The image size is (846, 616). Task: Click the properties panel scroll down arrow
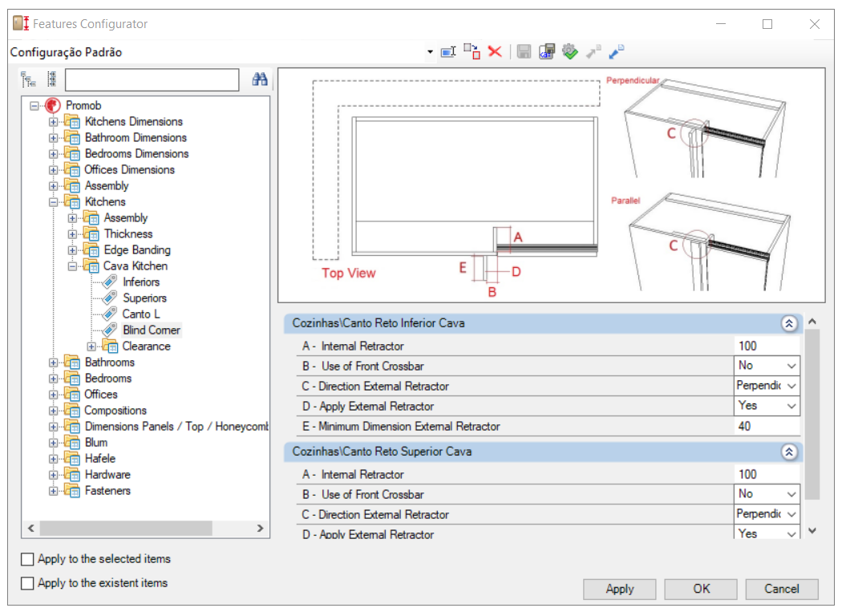(812, 531)
